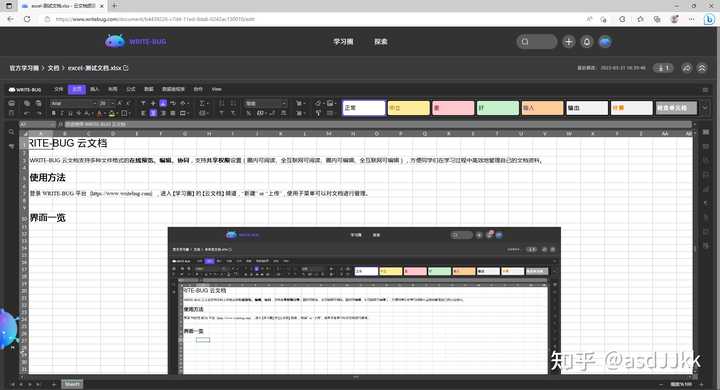
Task: Open the user avatar in header
Action: (x=605, y=42)
